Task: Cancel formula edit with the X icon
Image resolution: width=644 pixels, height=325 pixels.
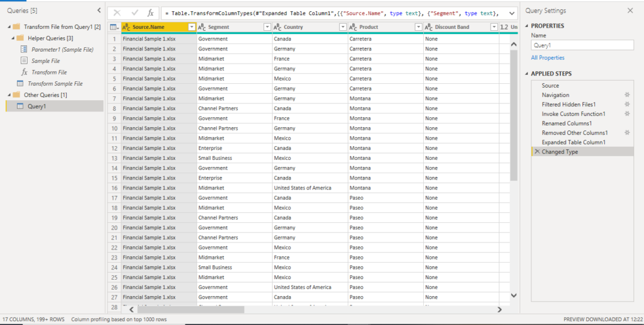Action: pyautogui.click(x=116, y=13)
